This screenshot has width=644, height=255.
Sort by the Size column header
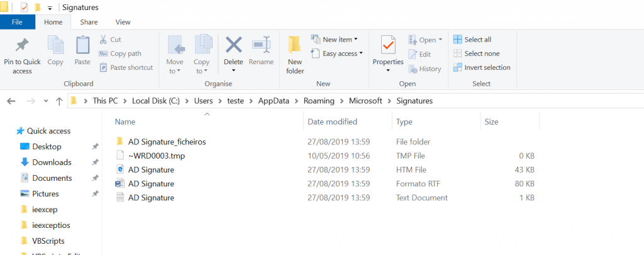tap(491, 122)
